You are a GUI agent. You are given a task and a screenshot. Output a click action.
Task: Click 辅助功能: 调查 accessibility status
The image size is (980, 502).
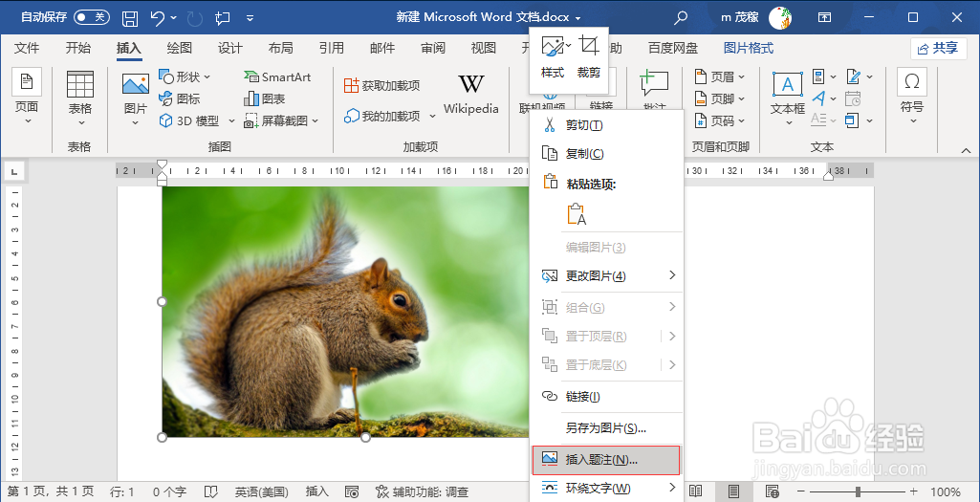click(422, 492)
